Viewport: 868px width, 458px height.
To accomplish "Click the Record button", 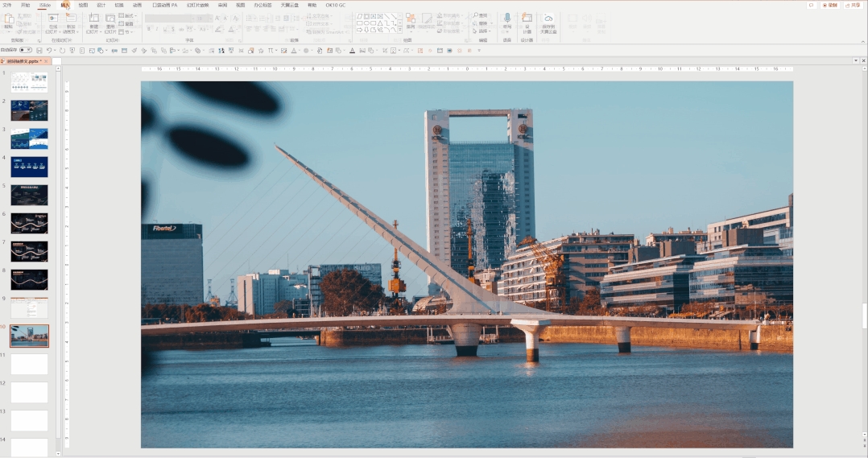I will [829, 5].
